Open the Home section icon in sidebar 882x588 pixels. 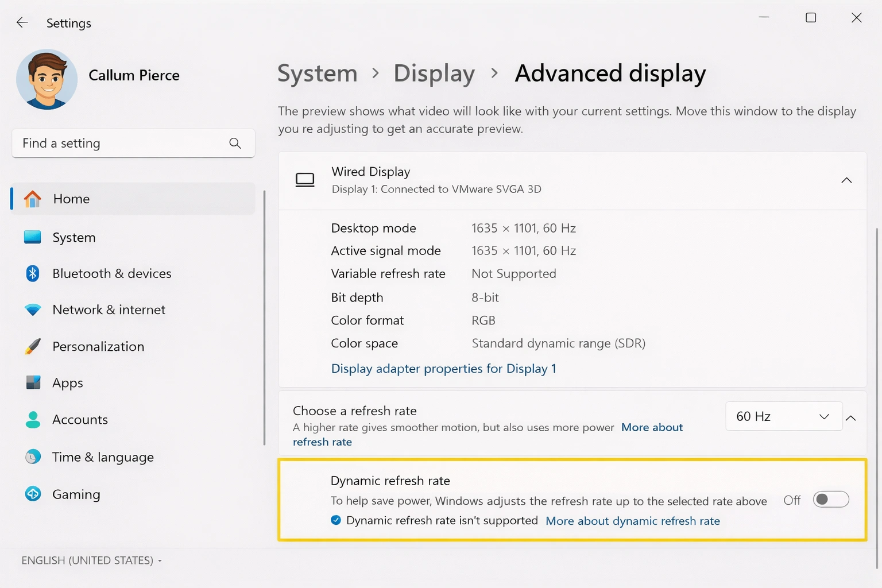tap(33, 199)
